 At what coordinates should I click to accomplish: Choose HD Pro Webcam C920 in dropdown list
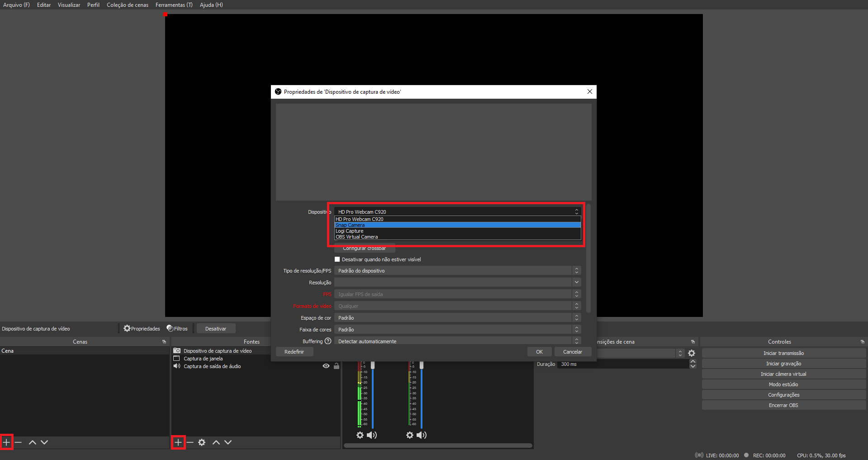[457, 219]
